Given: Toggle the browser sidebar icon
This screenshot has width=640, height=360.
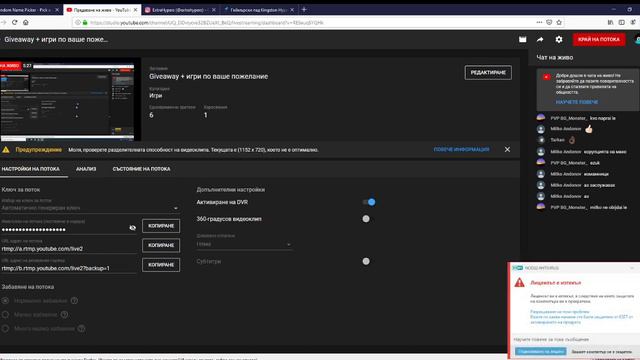Looking at the screenshot, I should tap(621, 22).
